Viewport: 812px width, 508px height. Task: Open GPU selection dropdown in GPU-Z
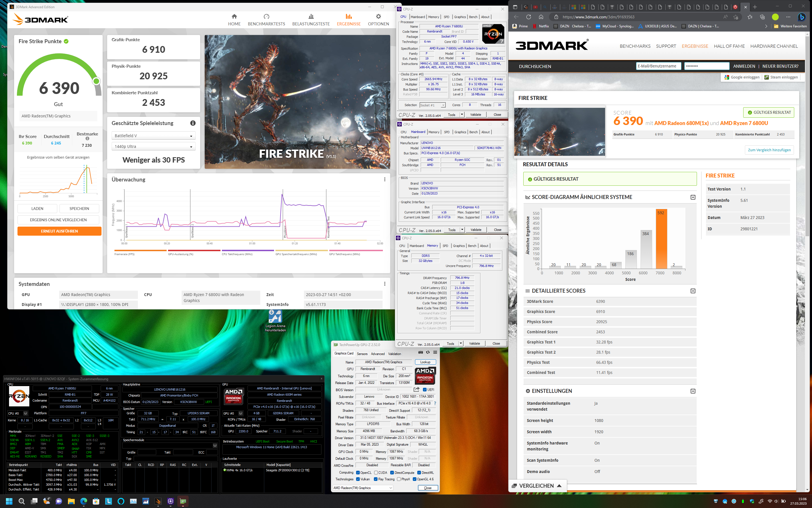pyautogui.click(x=363, y=488)
